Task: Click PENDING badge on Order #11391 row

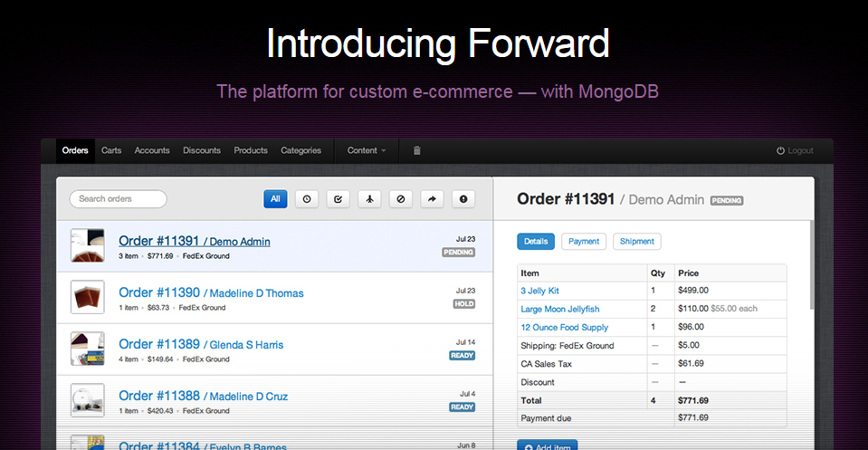Action: click(x=458, y=253)
